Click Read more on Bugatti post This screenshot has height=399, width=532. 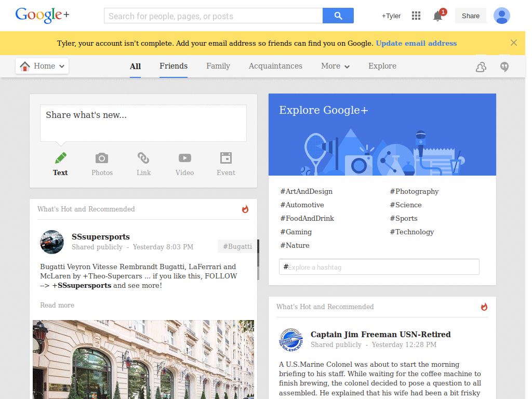(57, 305)
